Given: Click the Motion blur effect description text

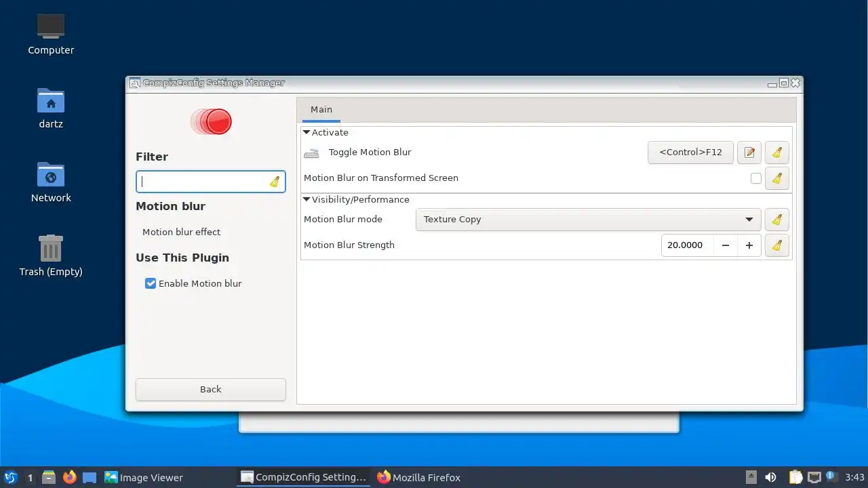Looking at the screenshot, I should pos(181,232).
